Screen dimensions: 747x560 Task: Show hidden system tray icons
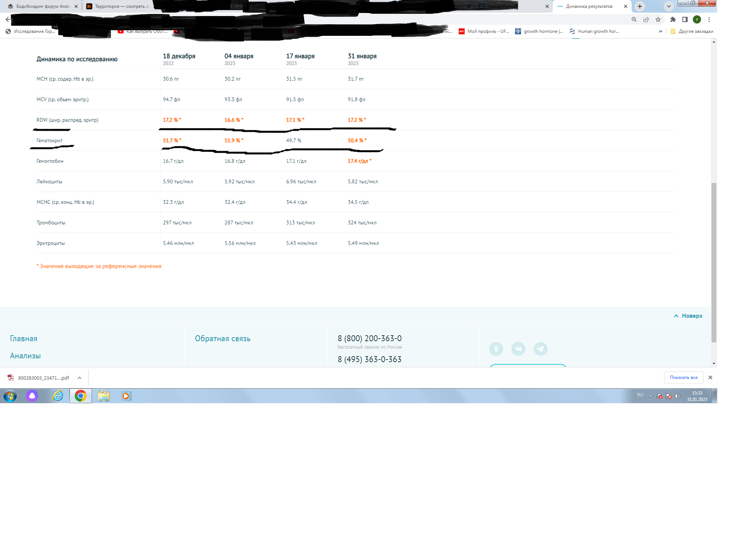(650, 396)
